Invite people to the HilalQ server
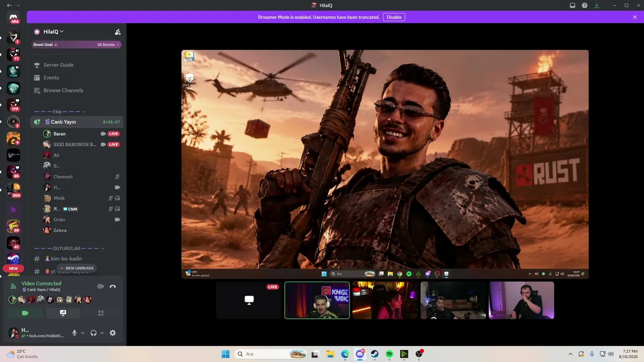 (x=118, y=32)
